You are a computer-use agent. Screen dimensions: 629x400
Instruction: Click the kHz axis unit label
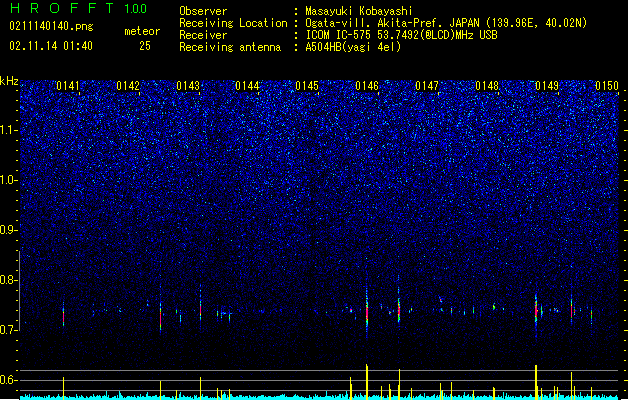point(9,81)
